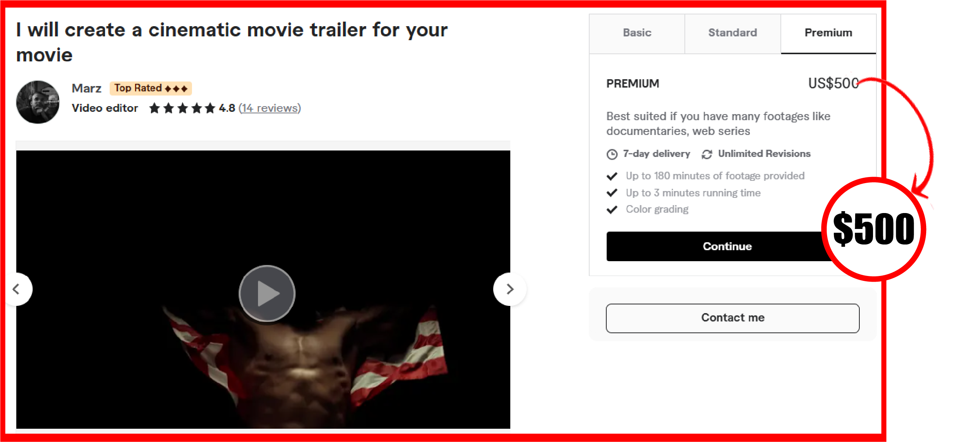This screenshot has width=980, height=442.
Task: Click the five-star rating icons
Action: (x=182, y=108)
